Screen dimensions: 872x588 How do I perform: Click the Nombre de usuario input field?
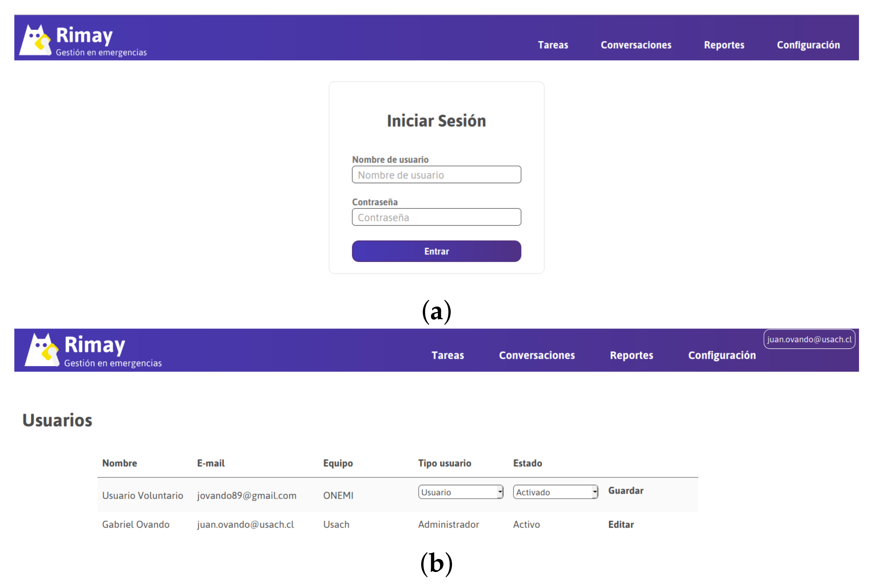pos(436,175)
